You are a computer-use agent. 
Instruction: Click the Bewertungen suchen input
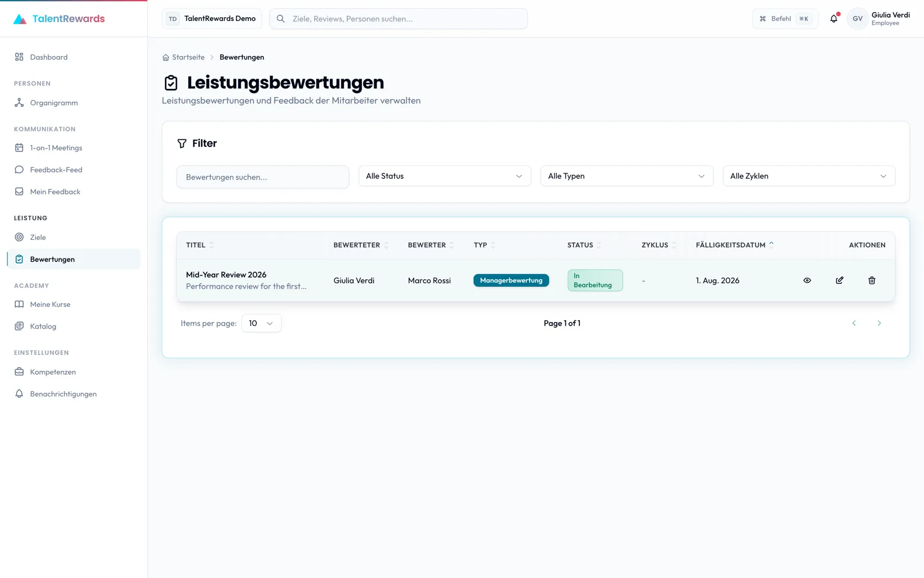pyautogui.click(x=263, y=177)
